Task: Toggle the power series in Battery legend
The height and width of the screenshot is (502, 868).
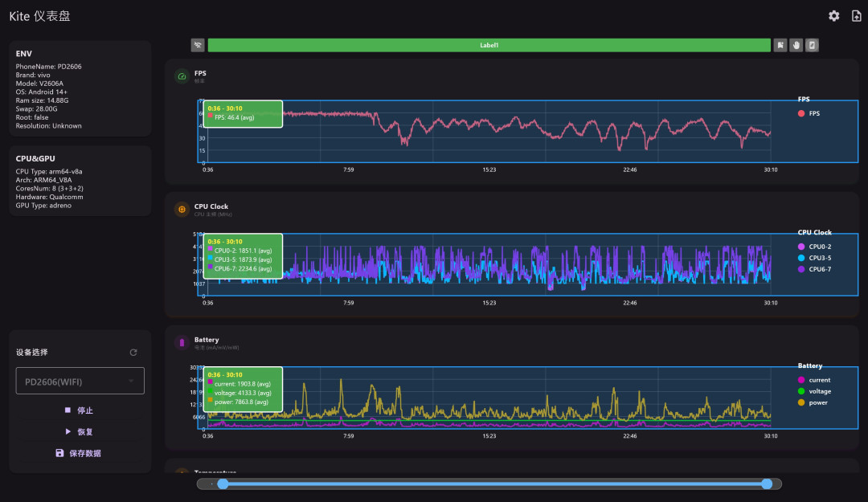Action: (813, 403)
